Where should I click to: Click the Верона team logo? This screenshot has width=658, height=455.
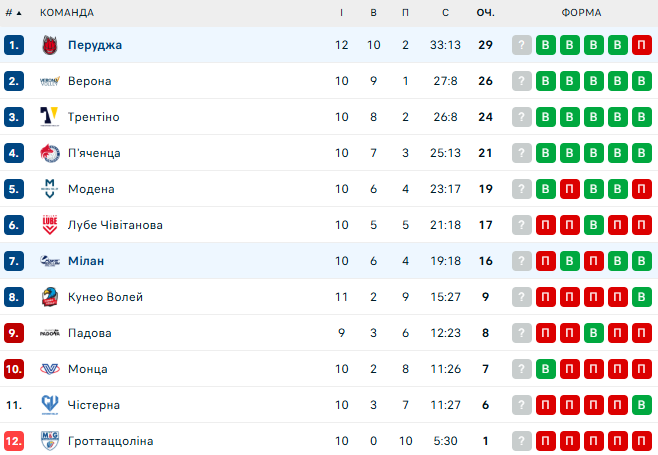point(50,81)
